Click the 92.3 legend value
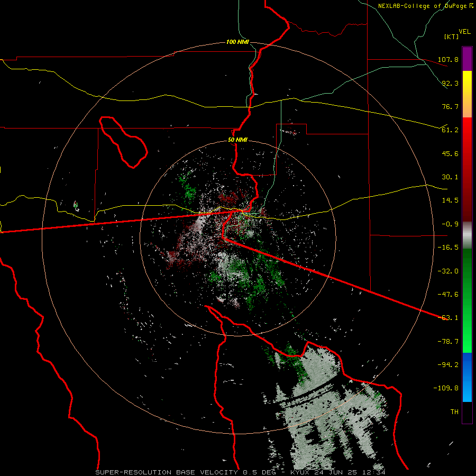 [x=450, y=83]
